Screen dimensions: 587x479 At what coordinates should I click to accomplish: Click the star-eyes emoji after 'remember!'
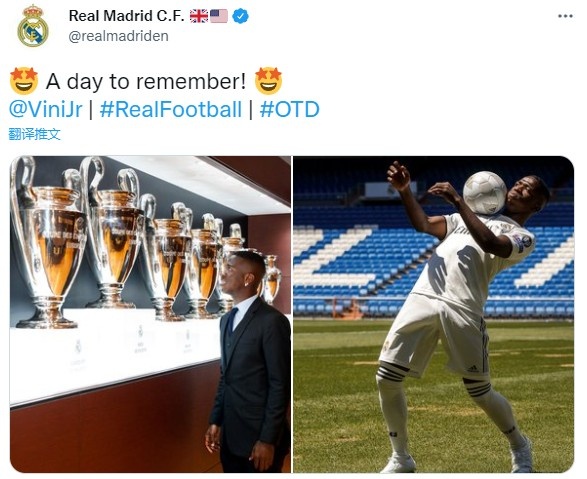(x=268, y=81)
